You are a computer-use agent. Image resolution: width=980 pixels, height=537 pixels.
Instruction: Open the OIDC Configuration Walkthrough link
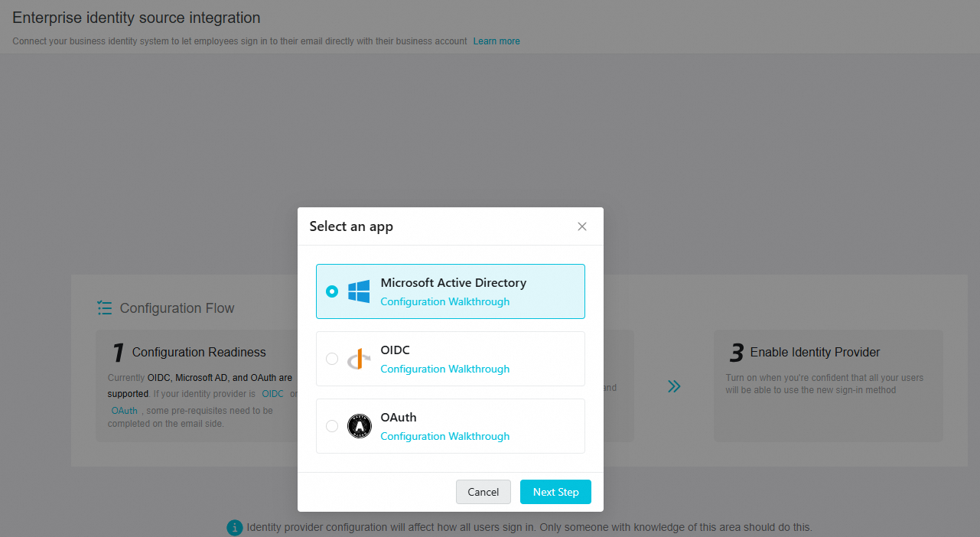pyautogui.click(x=445, y=369)
